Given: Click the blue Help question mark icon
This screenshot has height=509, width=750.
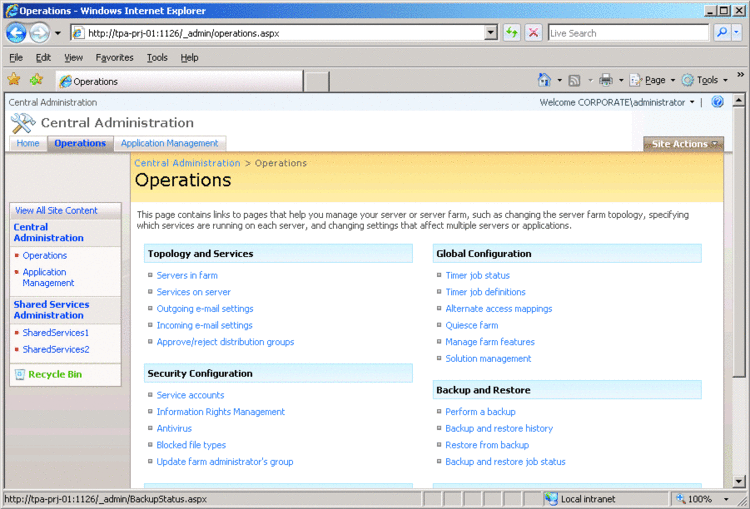Looking at the screenshot, I should [717, 102].
